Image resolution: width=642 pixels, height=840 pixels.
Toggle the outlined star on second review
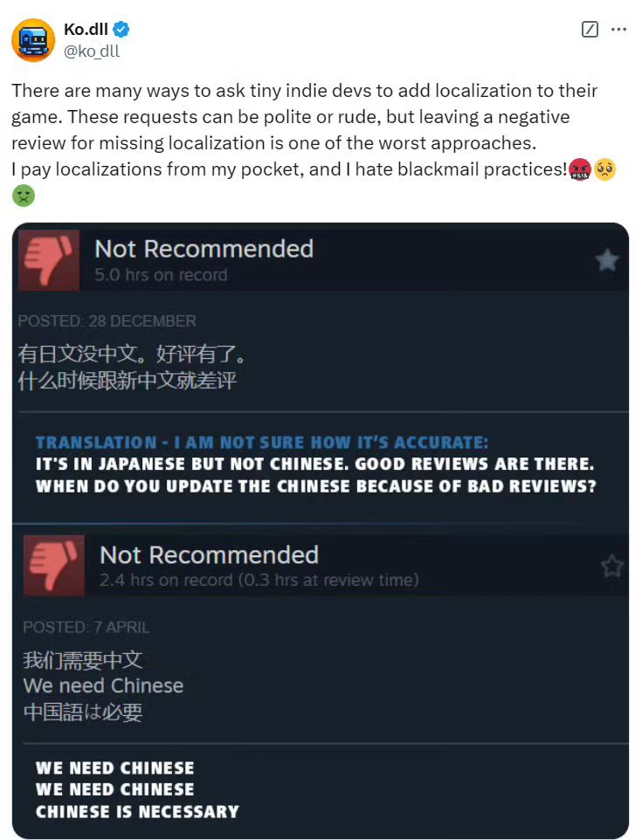pyautogui.click(x=612, y=566)
